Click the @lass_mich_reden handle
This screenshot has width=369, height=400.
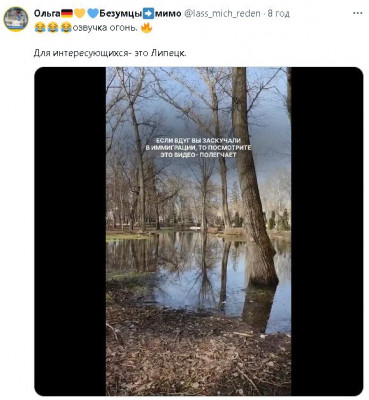[x=223, y=13]
